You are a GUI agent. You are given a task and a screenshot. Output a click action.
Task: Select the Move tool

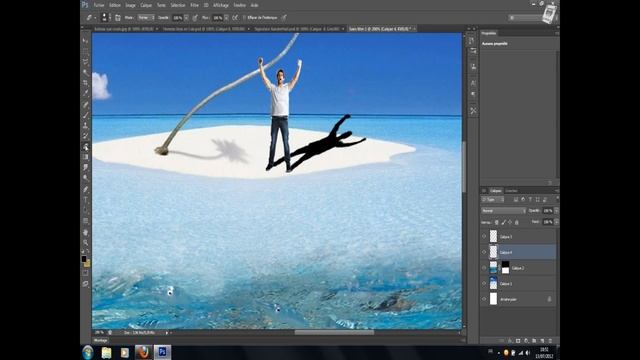point(85,40)
